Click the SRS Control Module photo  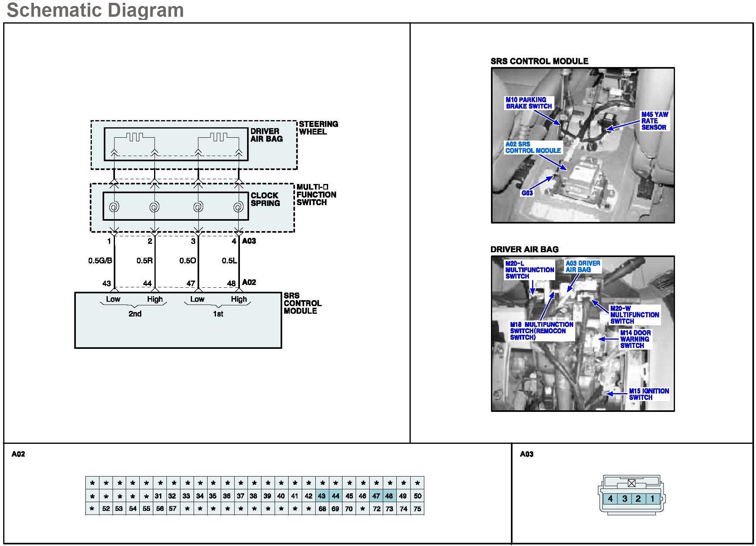(582, 145)
